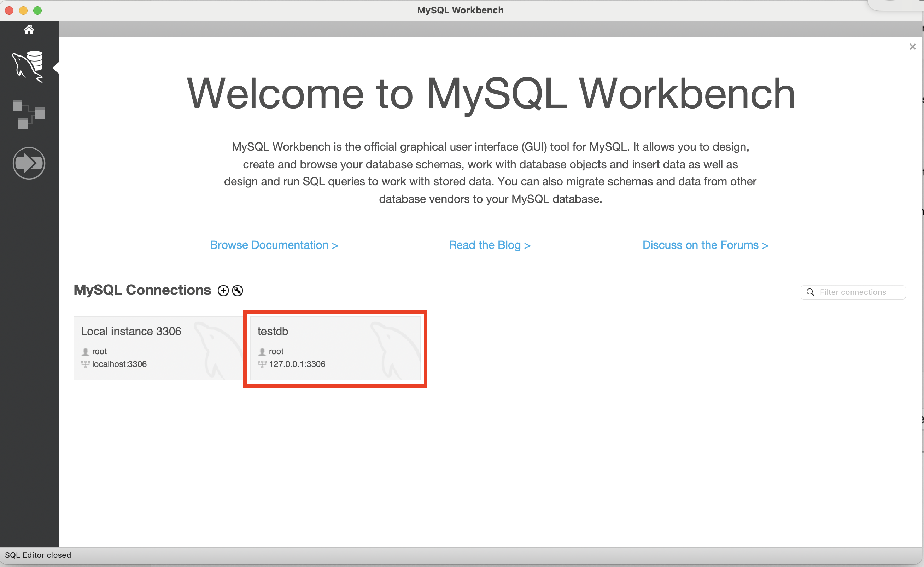Add a new MySQL connection with plus icon

[223, 291]
